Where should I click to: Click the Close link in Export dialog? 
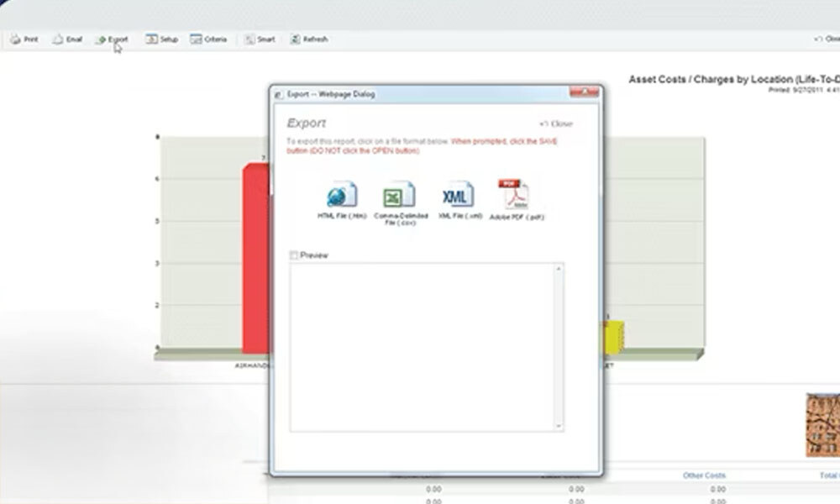coord(556,124)
